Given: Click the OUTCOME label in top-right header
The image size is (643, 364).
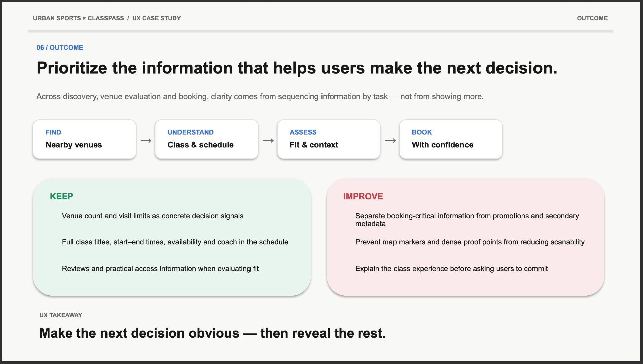Looking at the screenshot, I should click(592, 18).
